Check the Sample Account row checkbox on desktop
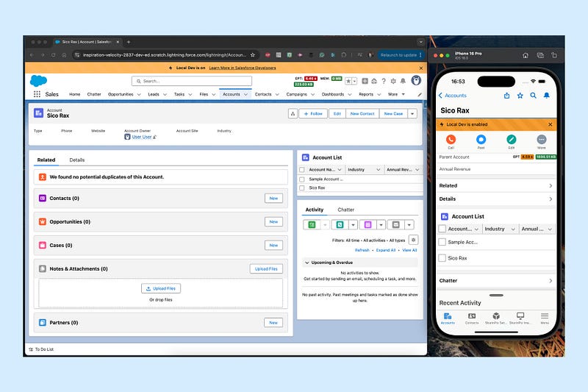Viewport: 588px width, 392px height. pyautogui.click(x=302, y=179)
